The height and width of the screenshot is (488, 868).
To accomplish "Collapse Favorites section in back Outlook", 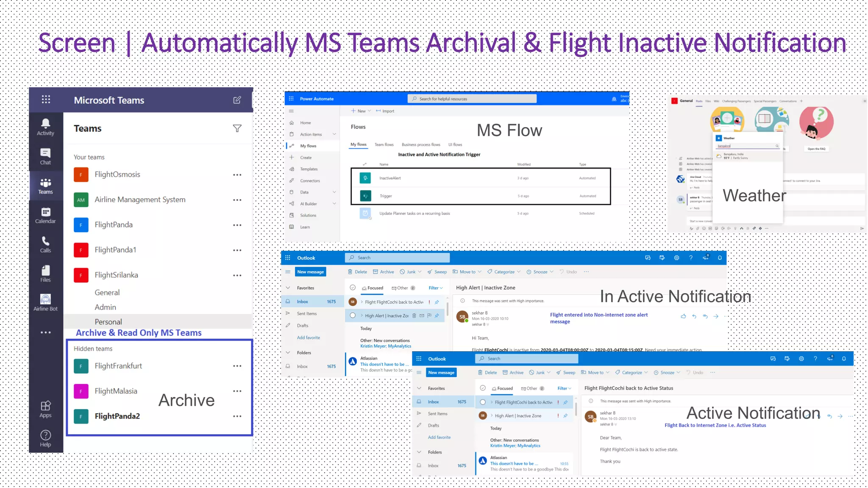I will click(x=288, y=288).
